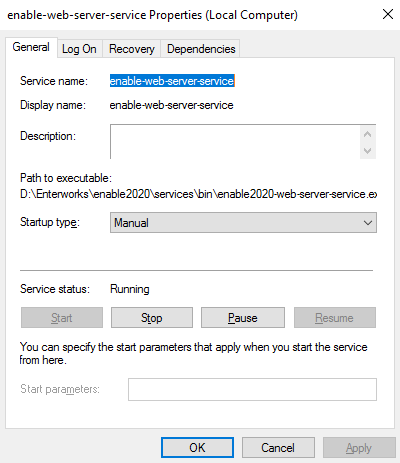Close the Properties dialog window
This screenshot has height=463, width=400.
tap(388, 14)
